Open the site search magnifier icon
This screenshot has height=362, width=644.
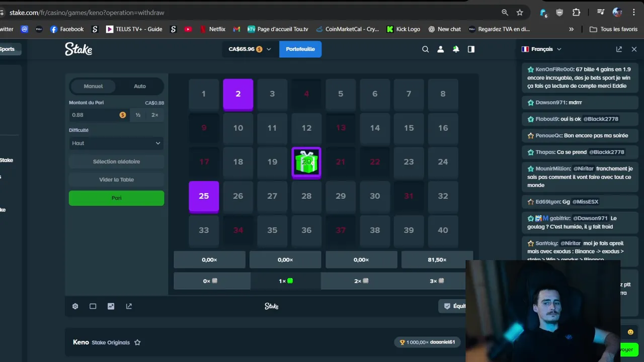click(x=426, y=49)
